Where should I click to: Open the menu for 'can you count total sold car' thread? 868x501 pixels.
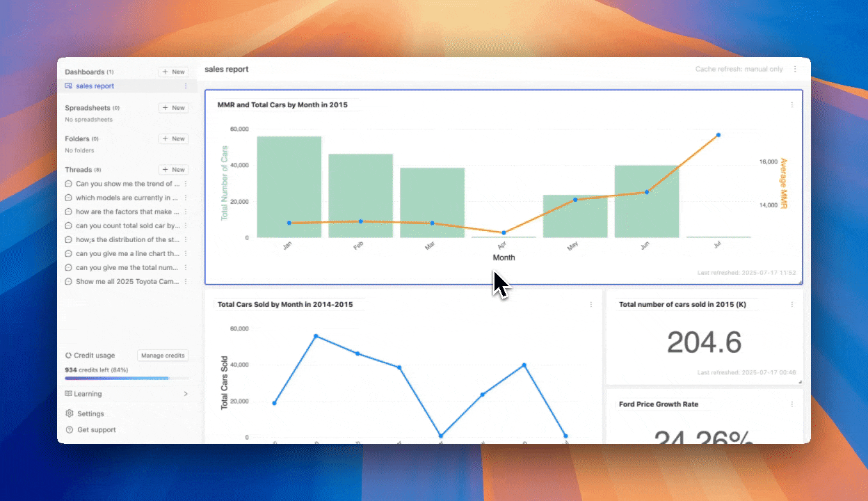[186, 226]
